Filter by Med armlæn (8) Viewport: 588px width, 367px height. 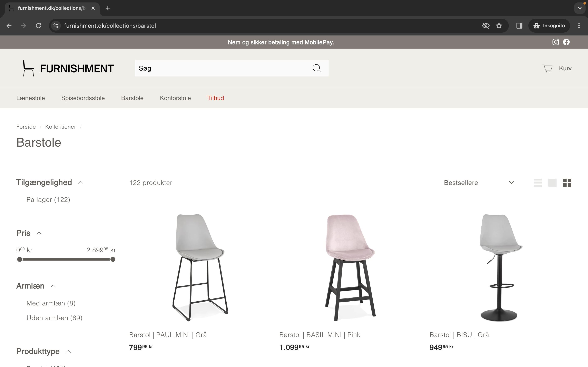[x=51, y=303]
